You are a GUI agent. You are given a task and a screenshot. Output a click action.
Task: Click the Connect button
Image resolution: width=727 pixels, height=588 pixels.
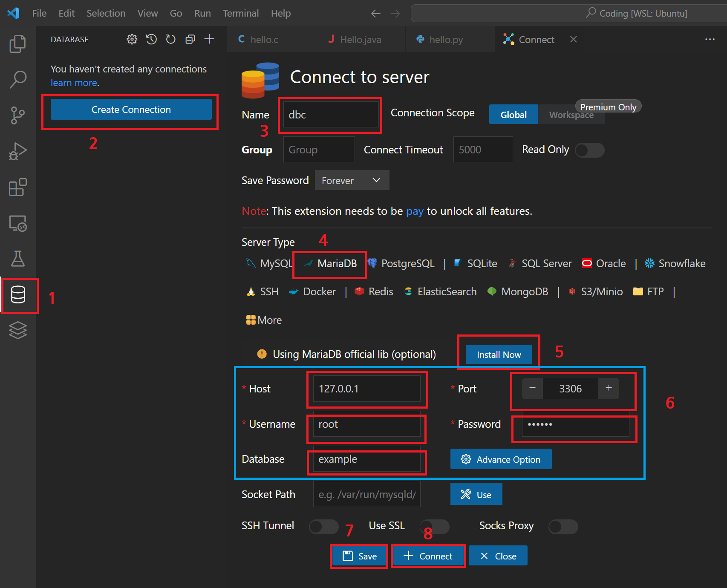pos(428,556)
